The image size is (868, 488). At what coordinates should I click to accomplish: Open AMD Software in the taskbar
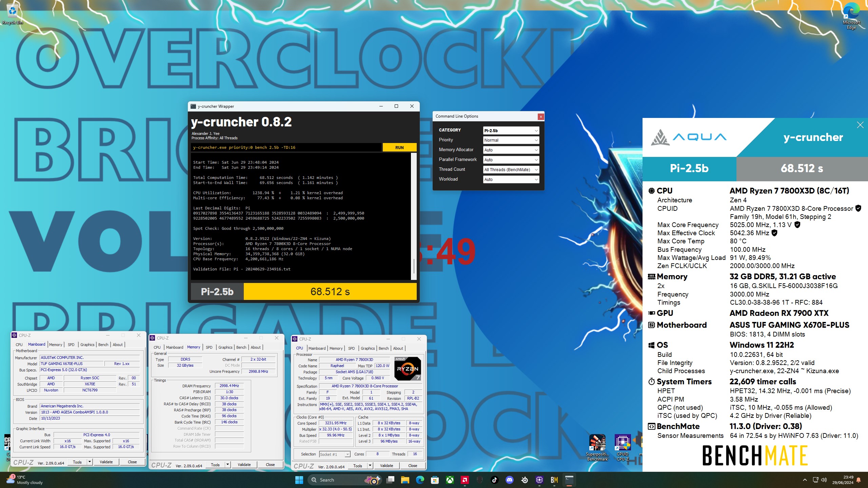coord(465,480)
